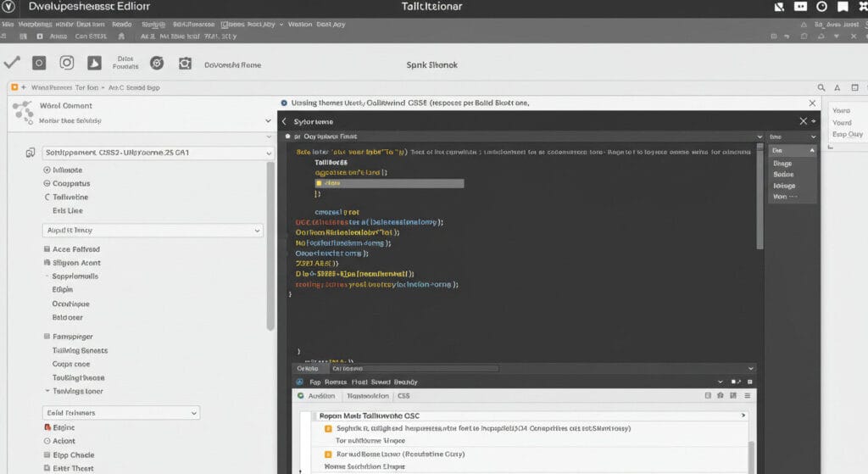Switch to the CSS tab in bottom panel
Screen dimensions: 868x474
click(x=404, y=396)
